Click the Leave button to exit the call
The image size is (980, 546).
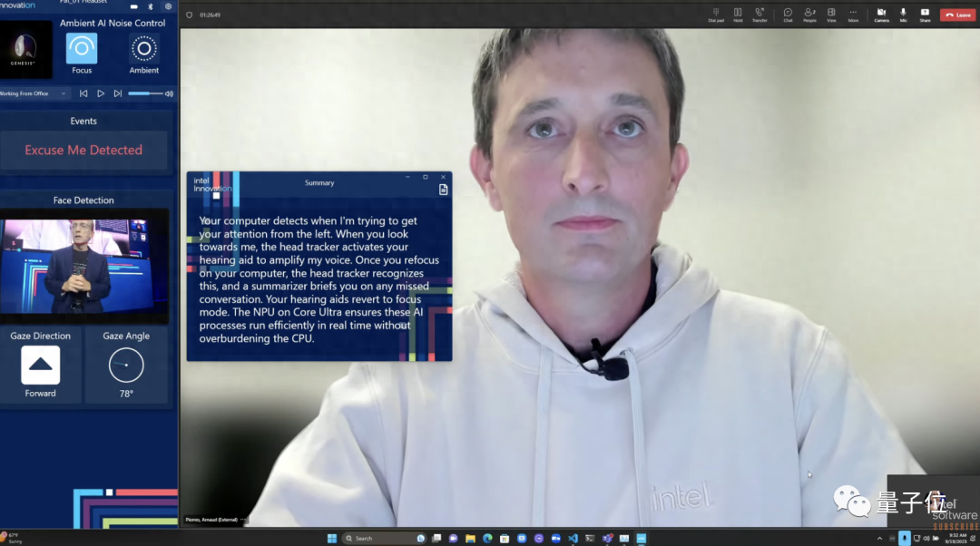959,15
